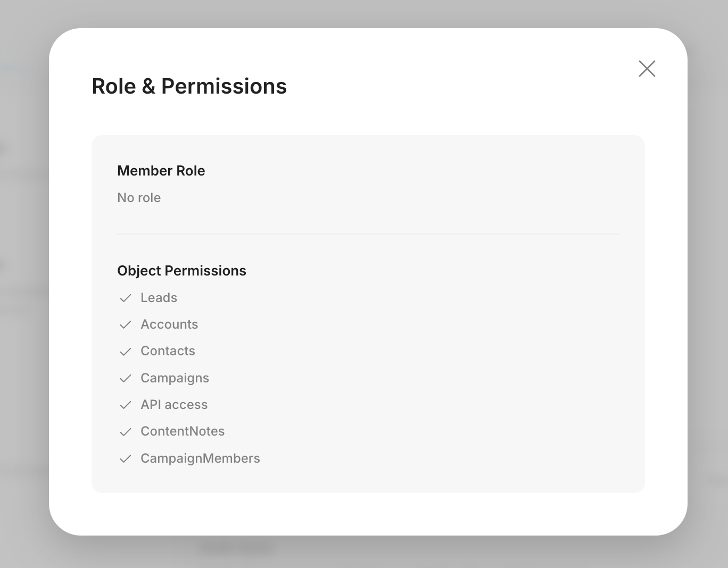Image resolution: width=728 pixels, height=568 pixels.
Task: Select the "No role" value text
Action: [x=139, y=198]
